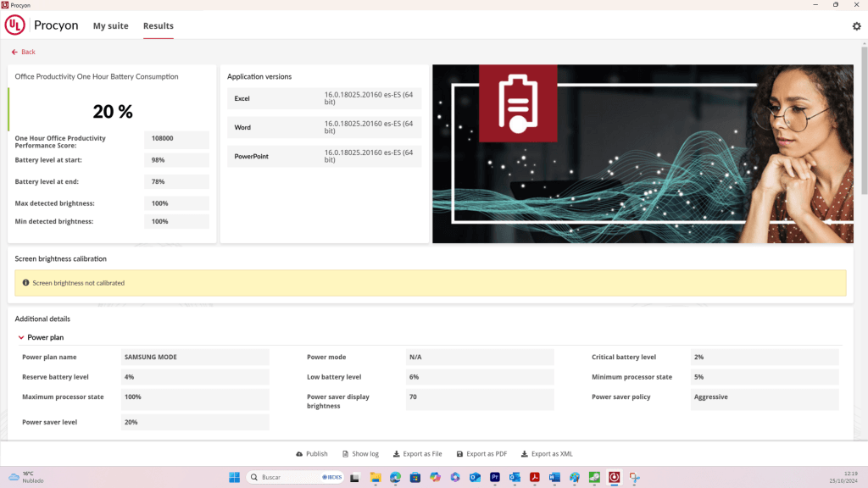This screenshot has width=868, height=488.
Task: Click the Windows taskbar Buscar search box
Action: pyautogui.click(x=295, y=477)
